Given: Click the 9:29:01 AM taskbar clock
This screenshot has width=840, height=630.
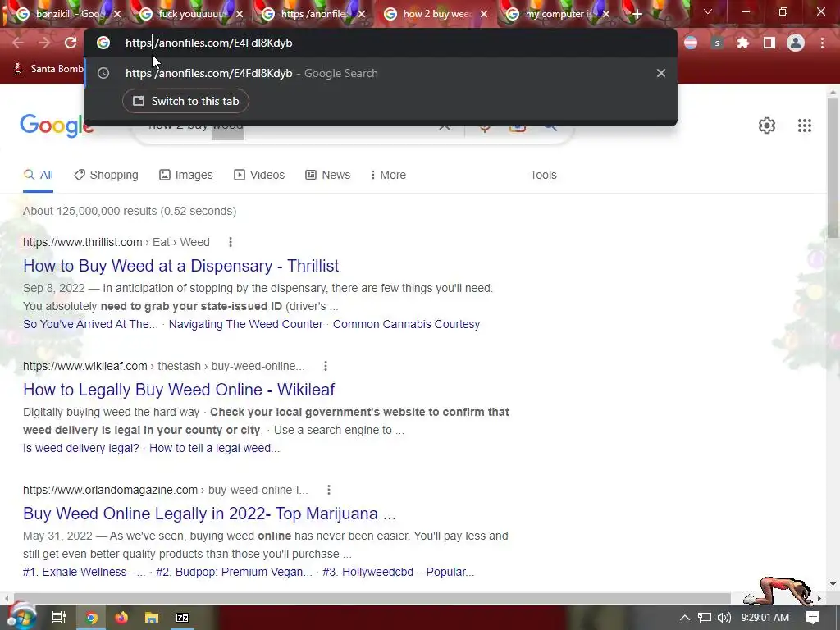Looking at the screenshot, I should 765,618.
